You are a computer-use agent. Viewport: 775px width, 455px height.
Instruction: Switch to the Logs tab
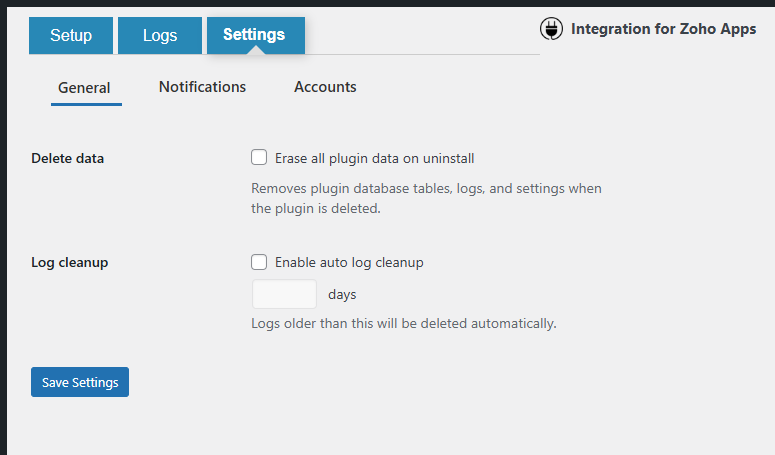click(x=160, y=36)
